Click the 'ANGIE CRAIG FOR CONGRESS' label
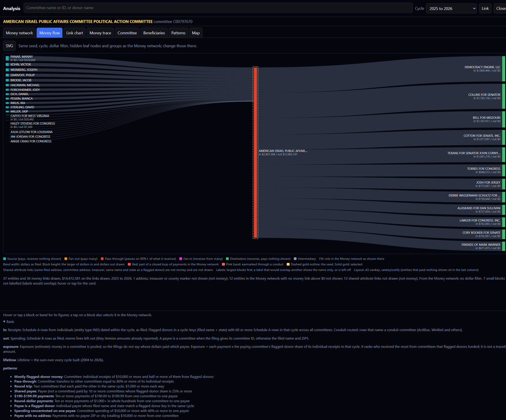This screenshot has height=420, width=506. tap(31, 141)
